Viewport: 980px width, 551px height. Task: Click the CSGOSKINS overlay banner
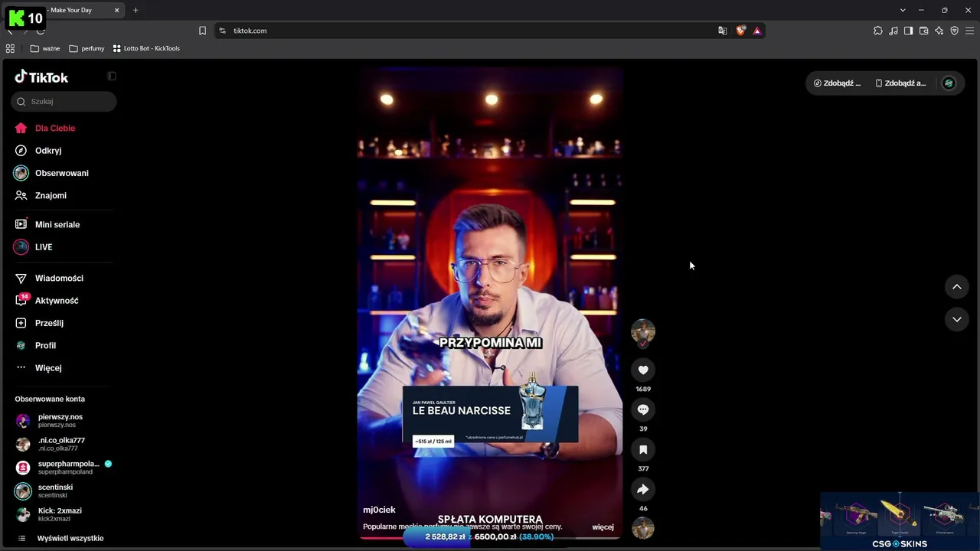pyautogui.click(x=900, y=521)
